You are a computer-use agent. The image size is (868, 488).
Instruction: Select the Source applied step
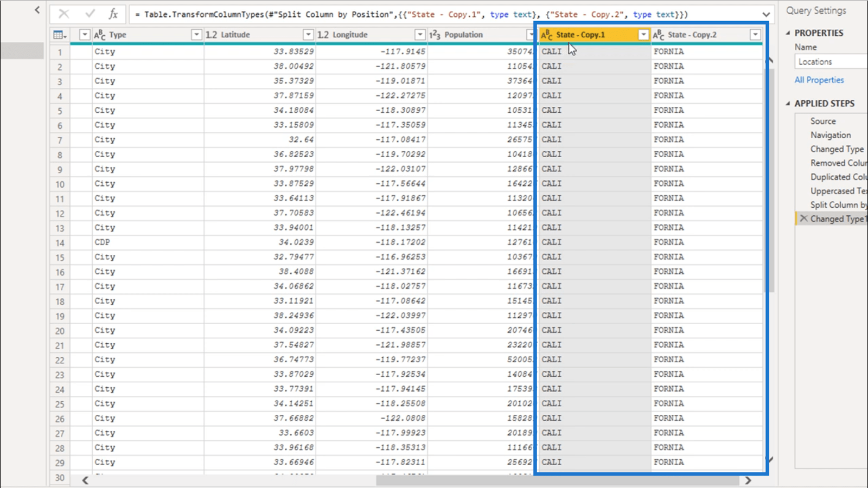click(823, 121)
